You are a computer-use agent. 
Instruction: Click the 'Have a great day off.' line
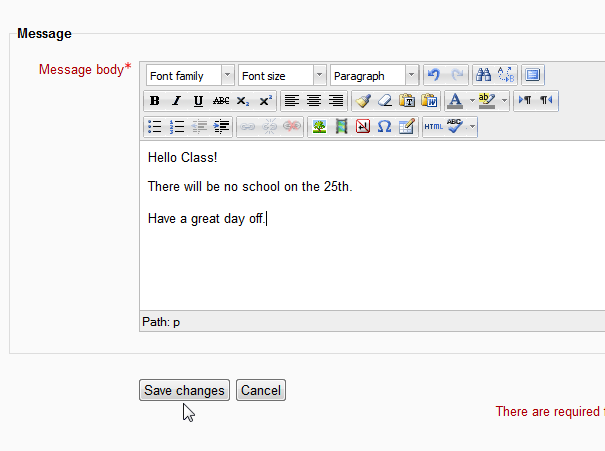click(x=206, y=218)
